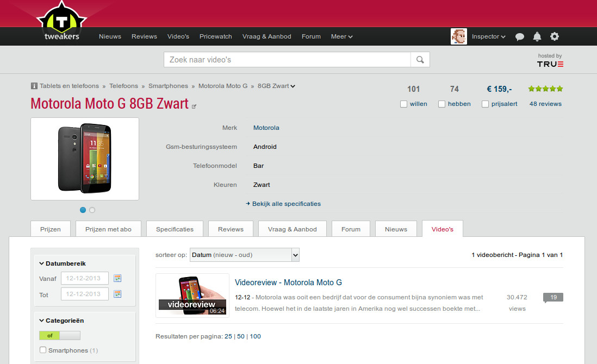Toggle the 'of' category switch
The image size is (597, 364).
coord(60,335)
